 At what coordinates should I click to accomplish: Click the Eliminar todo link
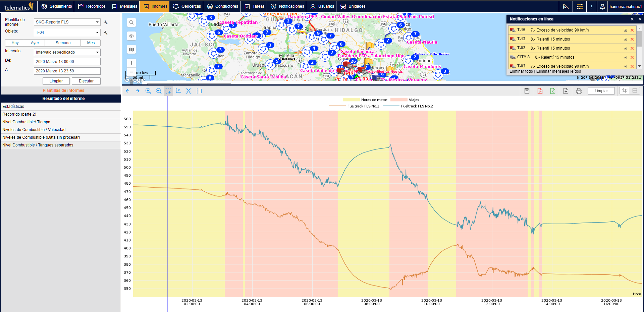(x=521, y=71)
